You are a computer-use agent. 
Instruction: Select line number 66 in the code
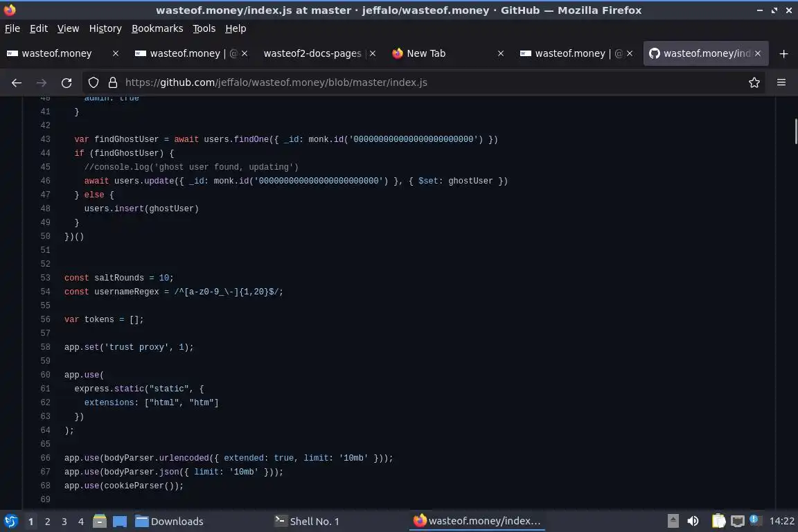pos(45,458)
